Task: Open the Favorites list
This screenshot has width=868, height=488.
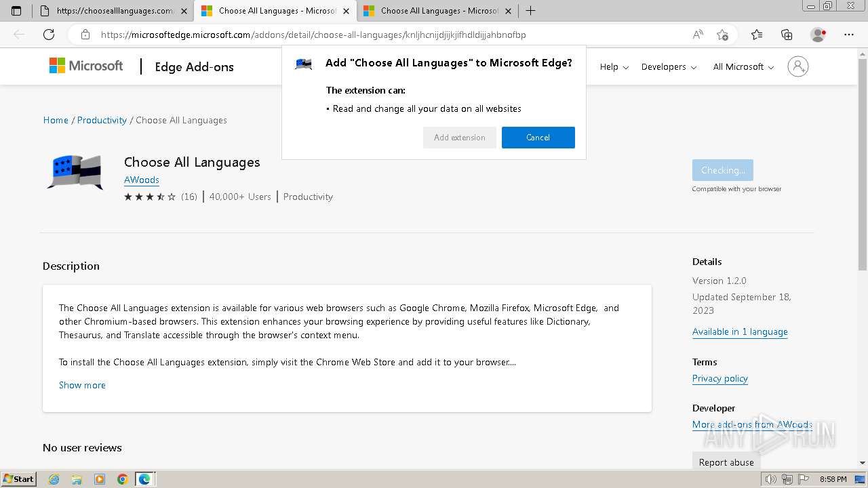Action: click(757, 35)
